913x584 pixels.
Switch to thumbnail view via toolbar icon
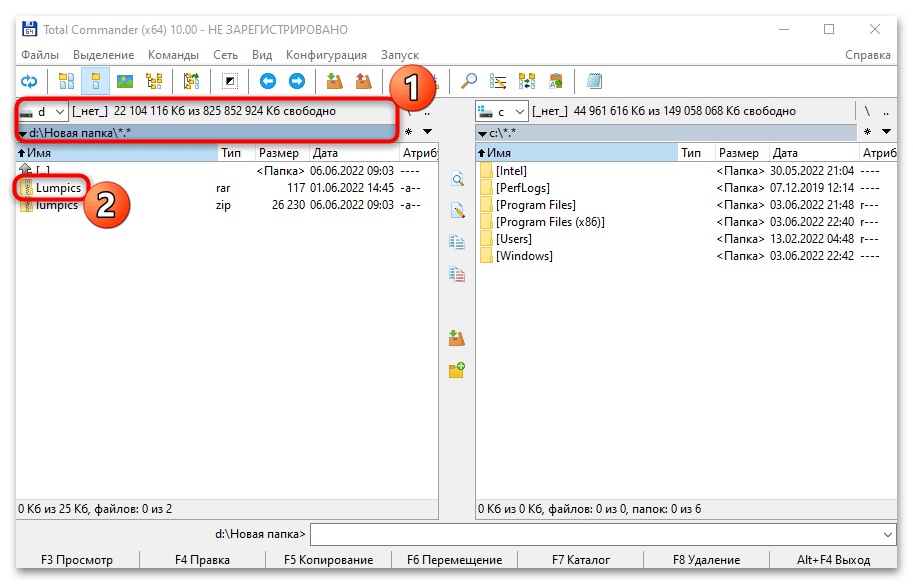[125, 81]
